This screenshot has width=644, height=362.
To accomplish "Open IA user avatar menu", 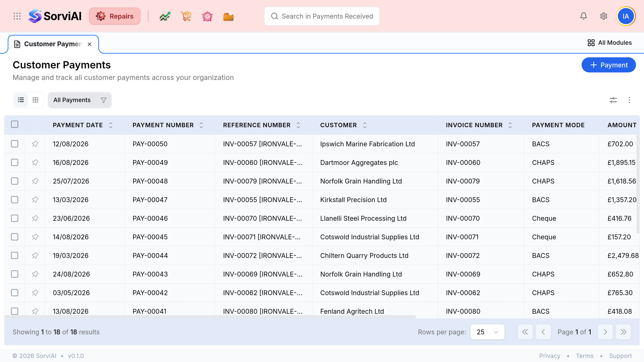I will pos(626,16).
